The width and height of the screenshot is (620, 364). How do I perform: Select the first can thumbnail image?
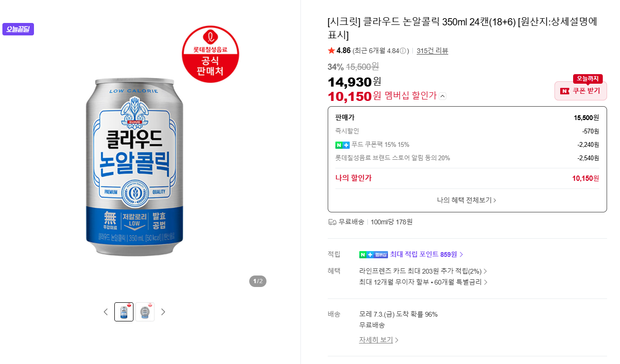[x=124, y=312]
